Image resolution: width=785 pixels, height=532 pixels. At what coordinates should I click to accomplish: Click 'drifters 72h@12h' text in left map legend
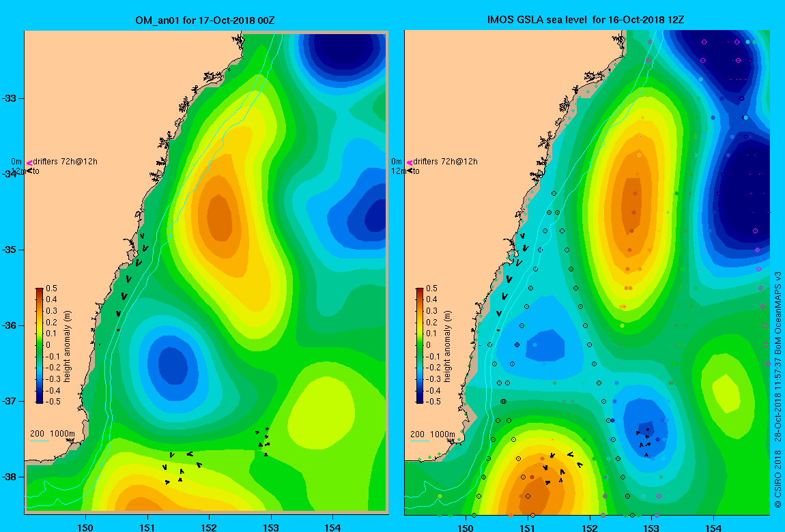pyautogui.click(x=65, y=162)
